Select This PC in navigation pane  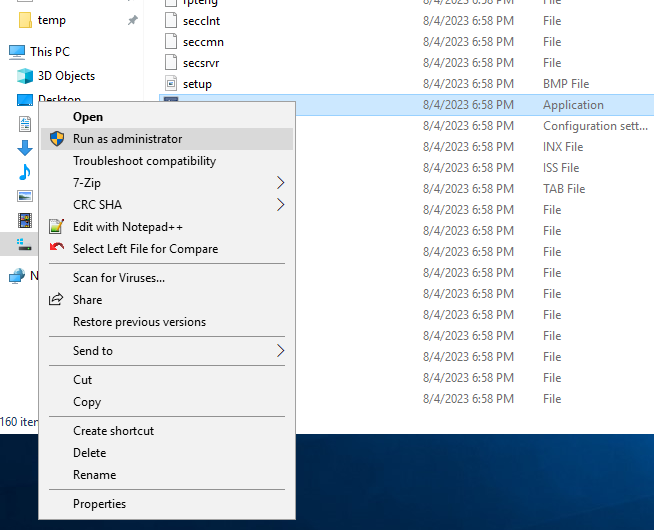point(50,52)
